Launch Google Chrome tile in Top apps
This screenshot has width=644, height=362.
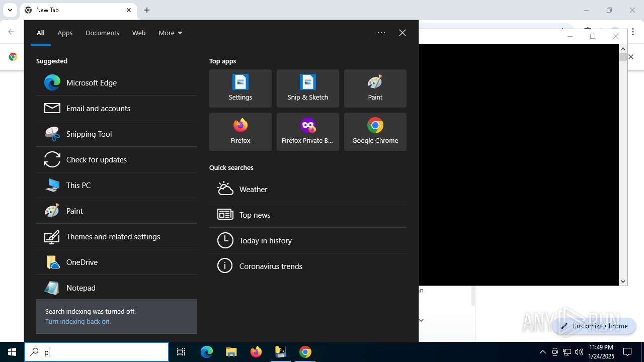coord(375,132)
